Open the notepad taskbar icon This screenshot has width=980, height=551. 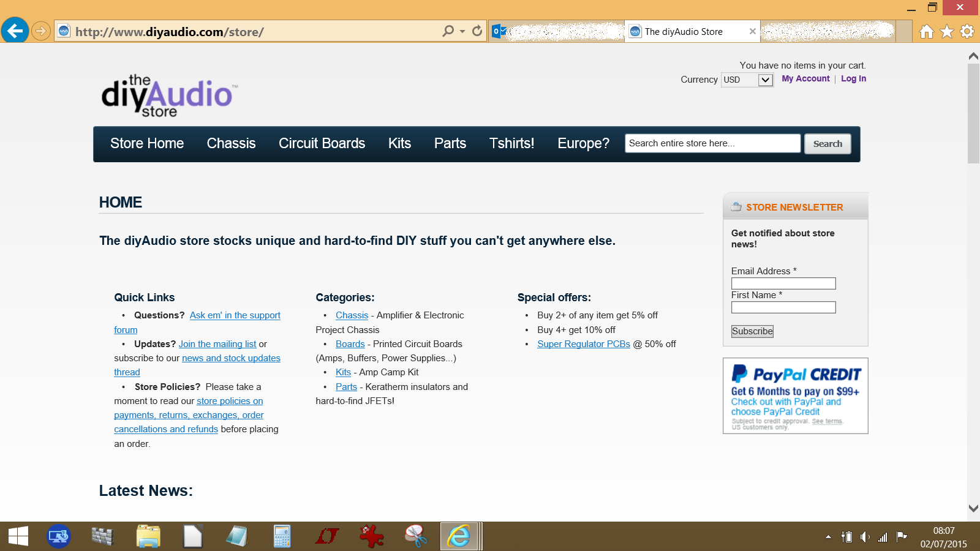pos(237,537)
